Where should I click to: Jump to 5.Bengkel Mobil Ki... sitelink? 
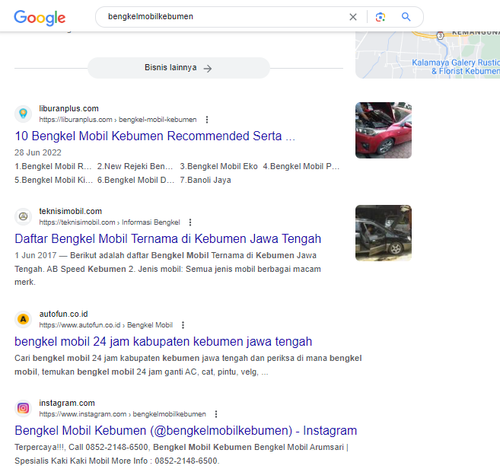54,180
